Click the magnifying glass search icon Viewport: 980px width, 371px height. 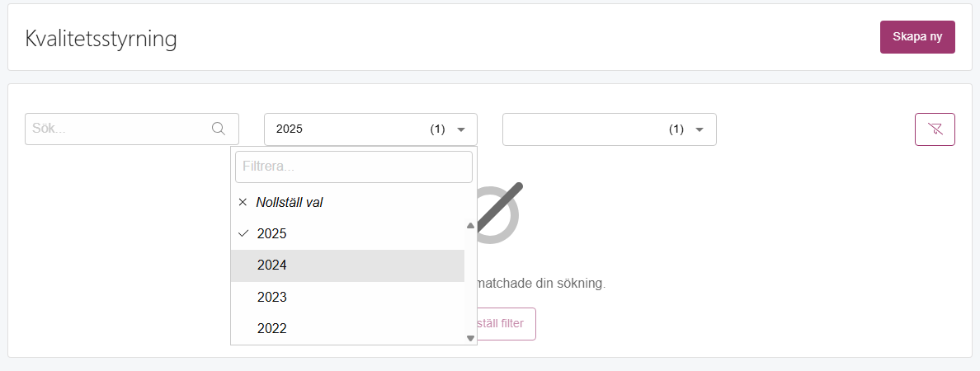click(x=218, y=129)
